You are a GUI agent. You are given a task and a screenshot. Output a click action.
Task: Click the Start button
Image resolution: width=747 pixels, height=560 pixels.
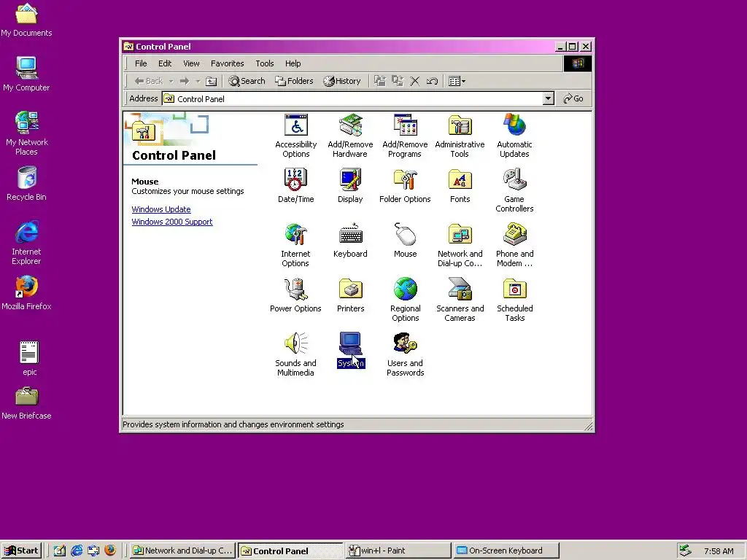(21, 551)
